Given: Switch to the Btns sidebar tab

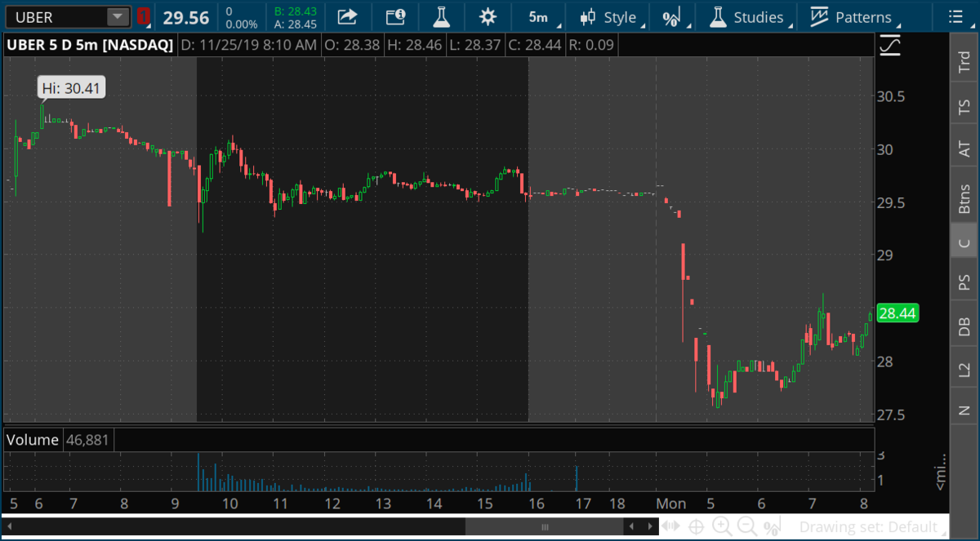Looking at the screenshot, I should (964, 198).
